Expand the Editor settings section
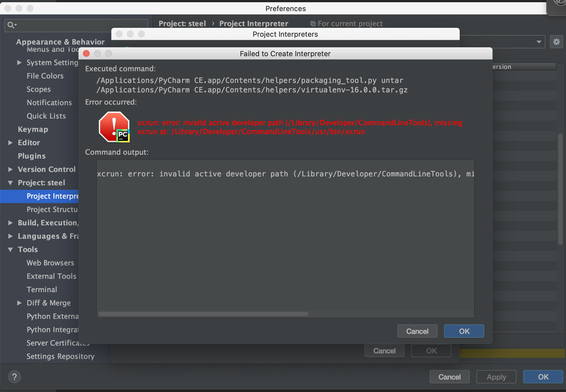This screenshot has height=392, width=566. click(x=11, y=143)
